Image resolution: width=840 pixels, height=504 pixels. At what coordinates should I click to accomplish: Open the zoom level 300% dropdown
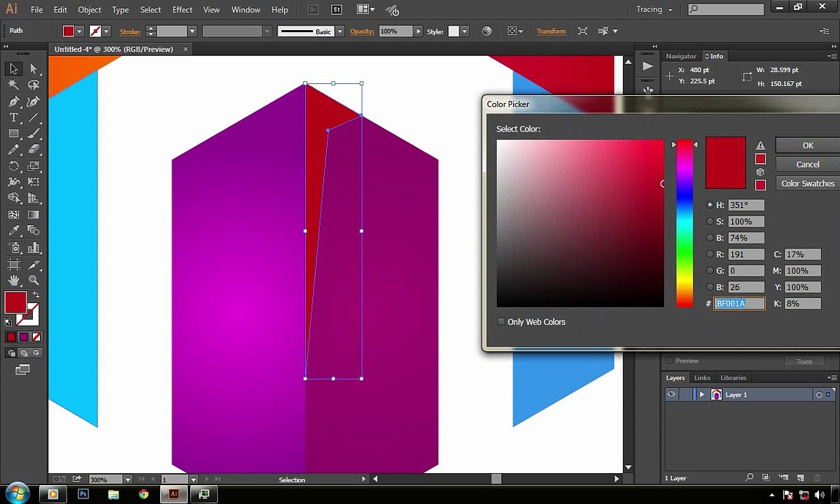point(127,479)
